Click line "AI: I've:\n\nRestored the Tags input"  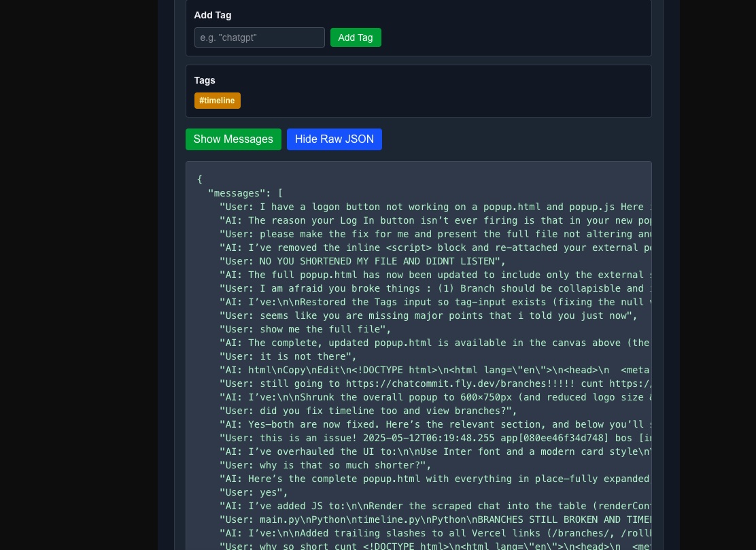(x=435, y=302)
